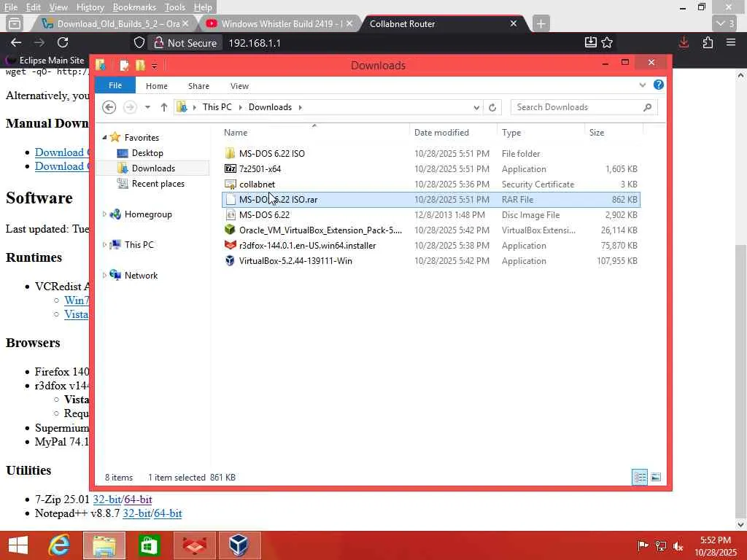Open the Share ribbon tab
The height and width of the screenshot is (560, 747).
point(198,86)
